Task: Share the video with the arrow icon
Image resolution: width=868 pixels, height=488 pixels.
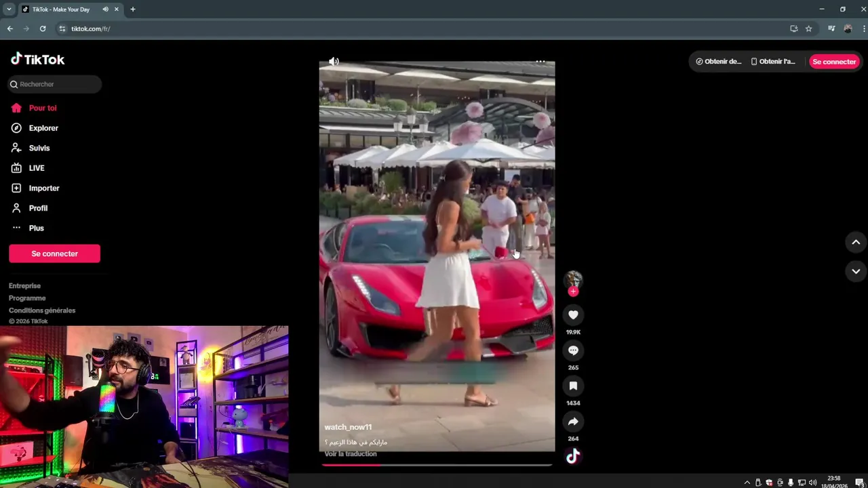Action: 573,422
